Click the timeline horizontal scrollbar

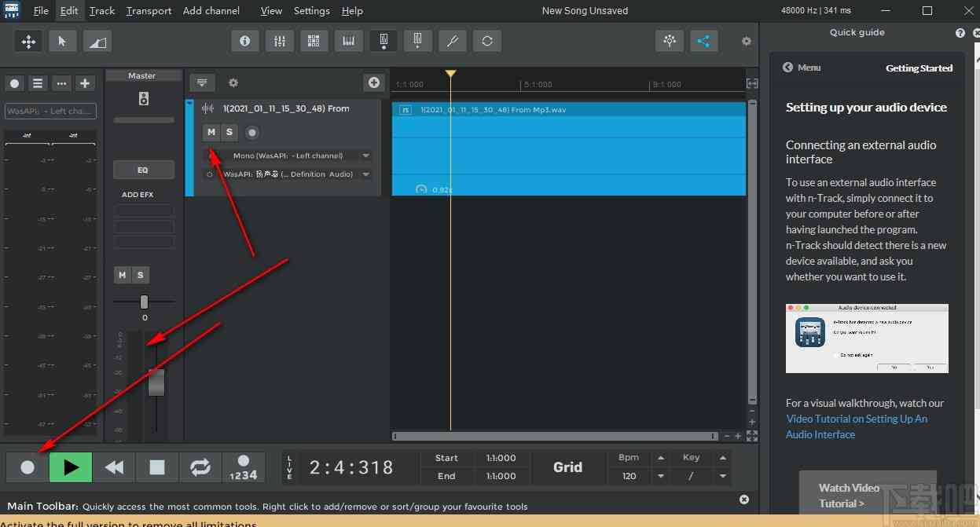click(555, 436)
